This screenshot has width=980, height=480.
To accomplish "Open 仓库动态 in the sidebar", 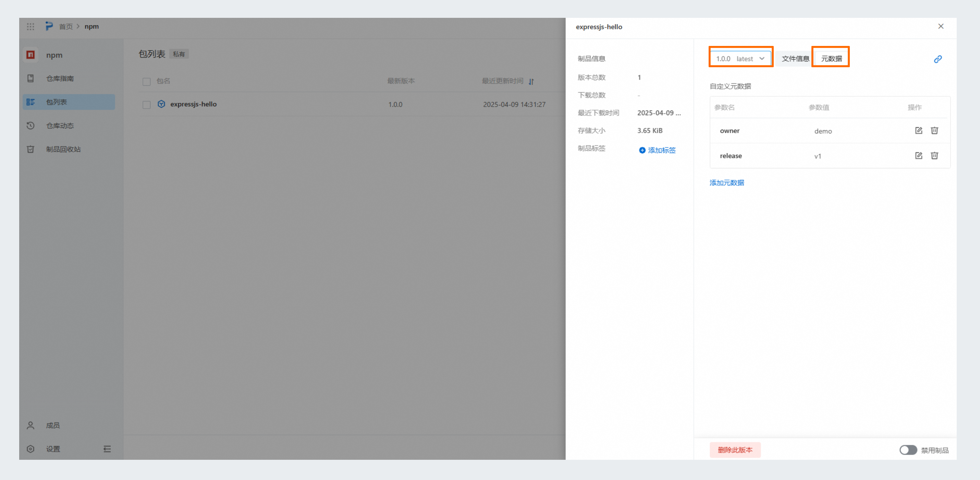I will coord(60,125).
